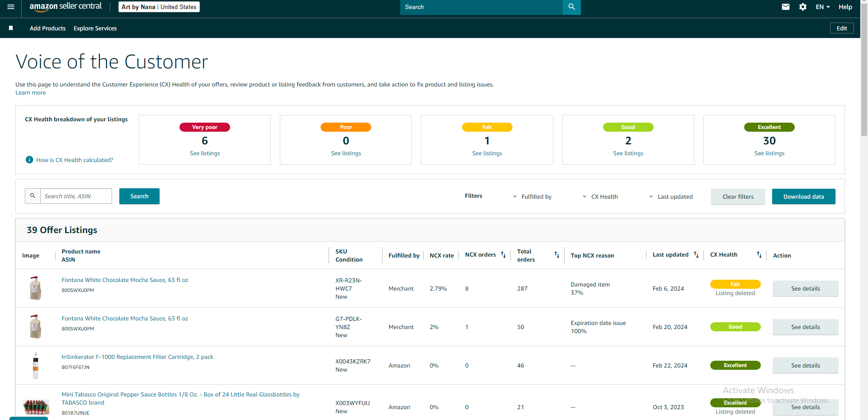Viewport: 868px width, 420px height.
Task: Click the Excellent badge in the Feb 22 row
Action: tap(735, 365)
